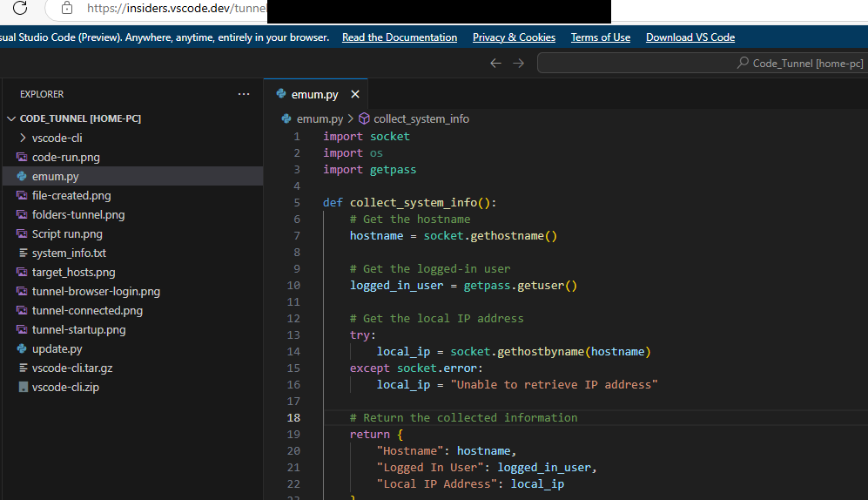Collapse the CODE_TUNNEL [HOME-PC] folder section
Viewport: 868px width, 500px height.
133,118
